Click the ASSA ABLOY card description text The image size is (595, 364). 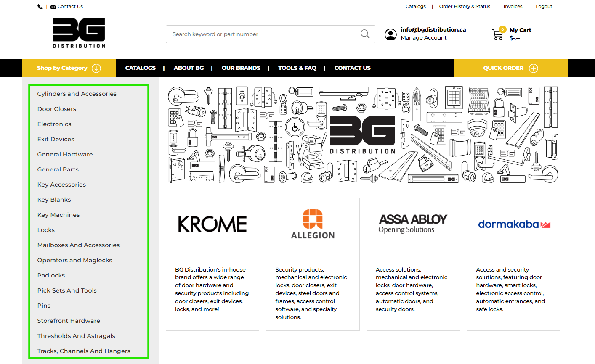[412, 289]
